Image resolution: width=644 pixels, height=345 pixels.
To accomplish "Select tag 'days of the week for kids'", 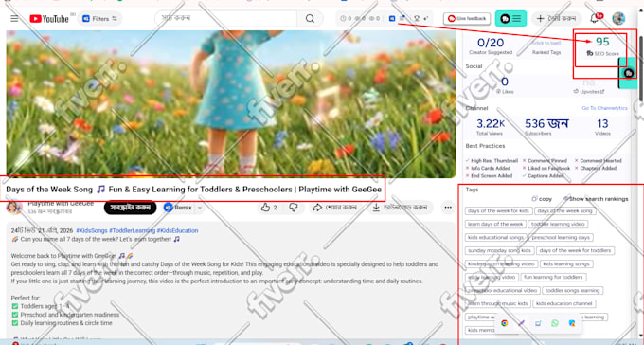I will pos(498,211).
